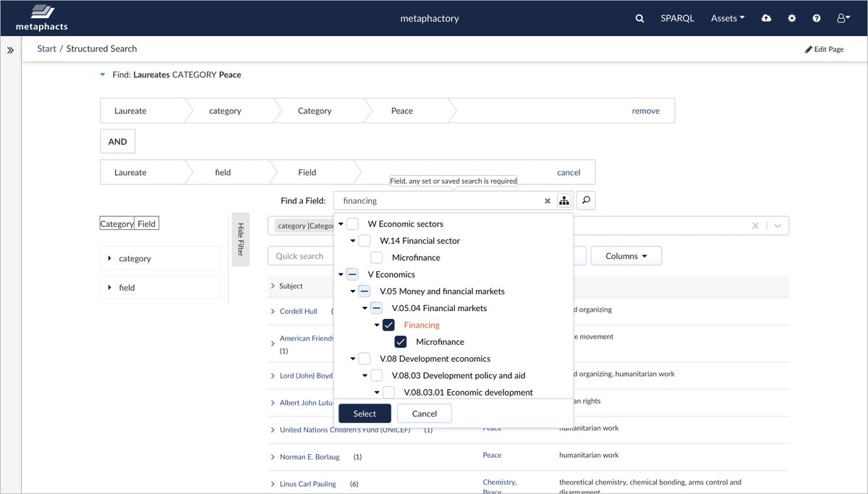Image resolution: width=868 pixels, height=494 pixels.
Task: Open the Linus Carl Pauling link
Action: click(308, 484)
